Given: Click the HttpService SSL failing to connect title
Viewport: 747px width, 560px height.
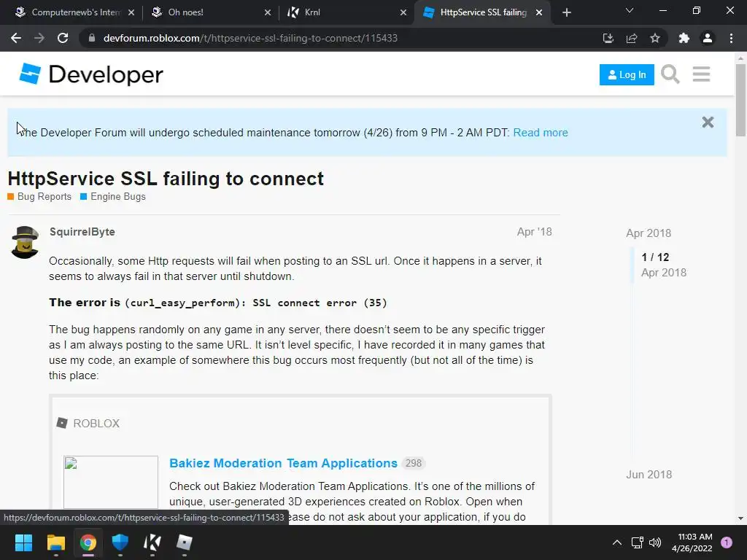Looking at the screenshot, I should pos(166,179).
